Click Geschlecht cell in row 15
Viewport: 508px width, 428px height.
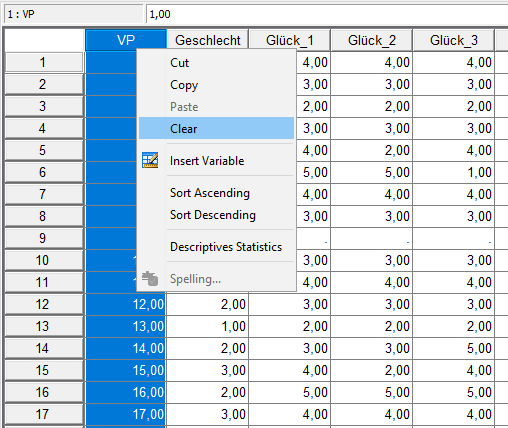point(208,370)
